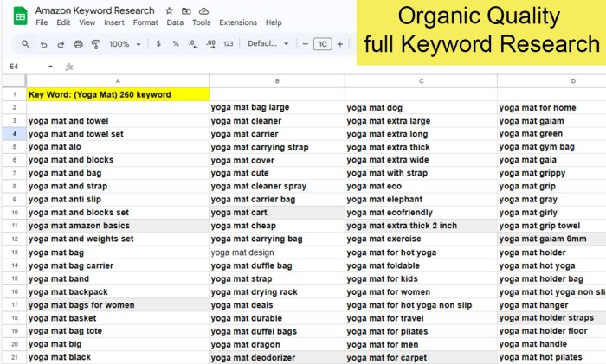This screenshot has height=364, width=606.
Task: Select cell 'yoga mat dog'
Action: point(422,108)
